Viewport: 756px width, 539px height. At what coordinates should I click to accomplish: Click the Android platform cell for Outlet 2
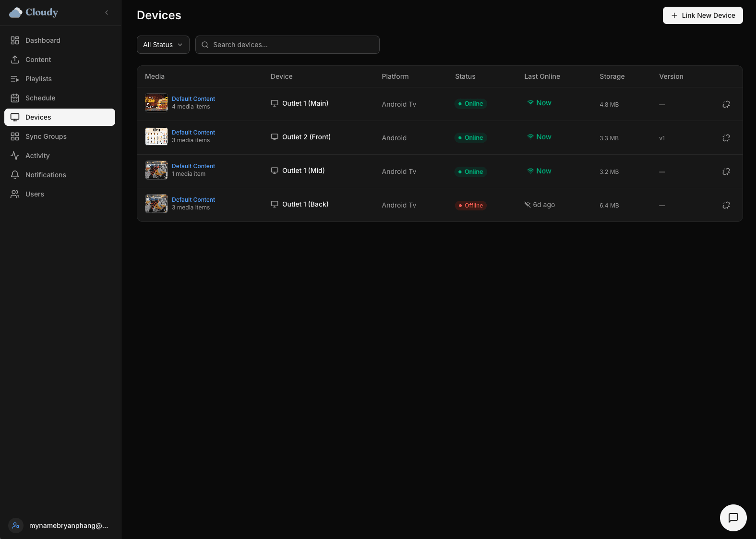click(394, 138)
